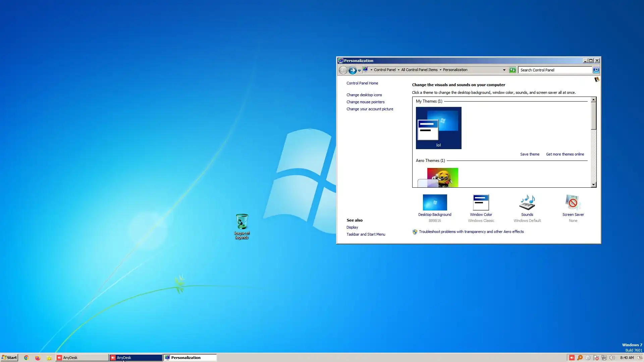The width and height of the screenshot is (644, 362).
Task: Click the green refresh button in address bar
Action: click(x=513, y=70)
